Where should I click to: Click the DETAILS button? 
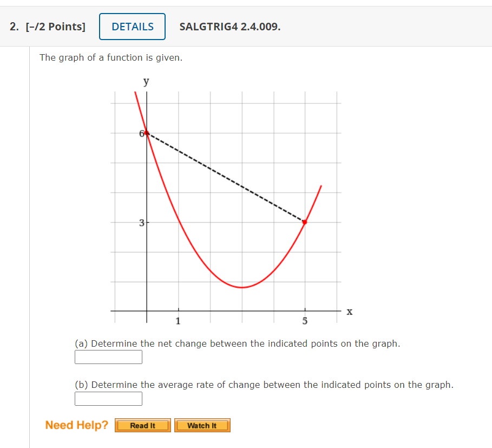(x=132, y=26)
